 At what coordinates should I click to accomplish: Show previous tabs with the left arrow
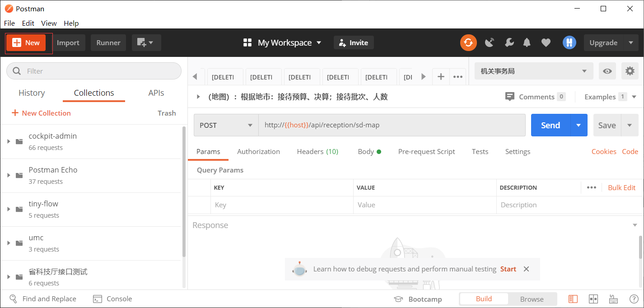coord(195,77)
